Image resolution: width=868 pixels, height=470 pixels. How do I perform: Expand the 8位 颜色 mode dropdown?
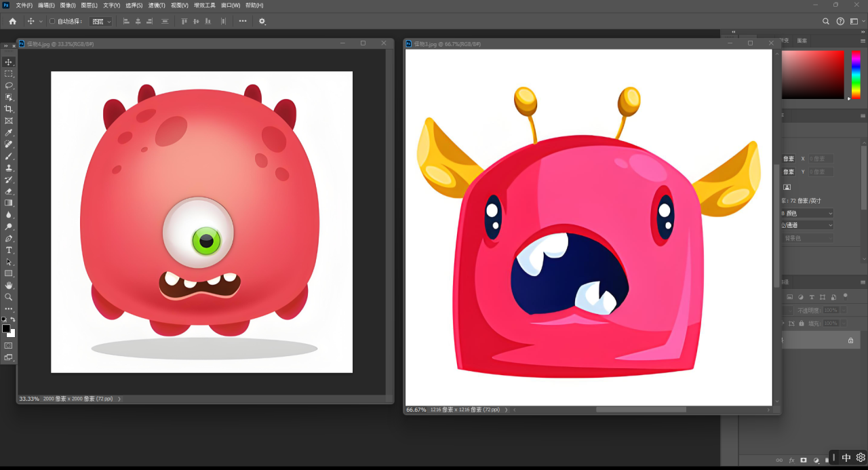click(x=808, y=213)
